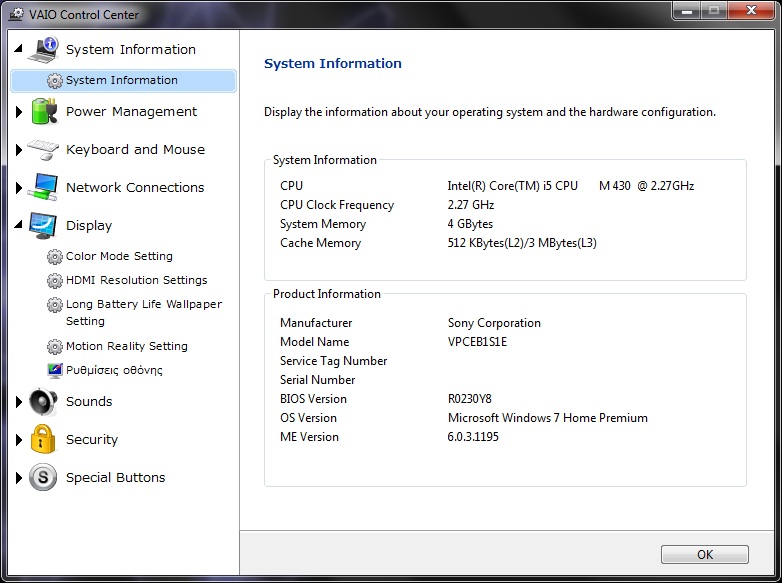Click the OS Version label
The height and width of the screenshot is (583, 782).
pyautogui.click(x=308, y=417)
